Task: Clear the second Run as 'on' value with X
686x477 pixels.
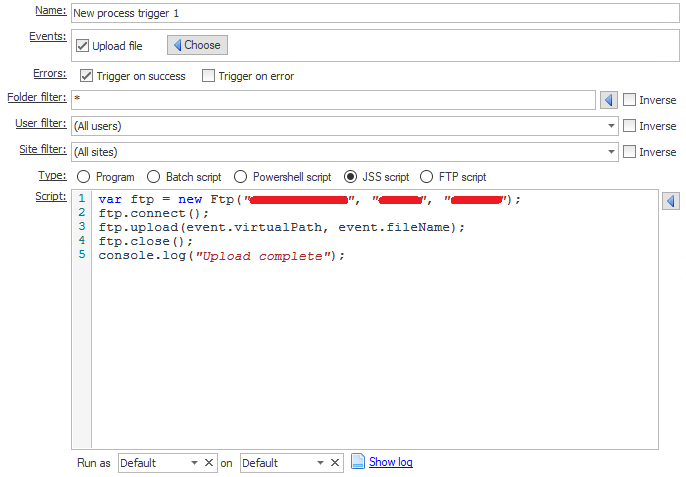Action: [335, 463]
